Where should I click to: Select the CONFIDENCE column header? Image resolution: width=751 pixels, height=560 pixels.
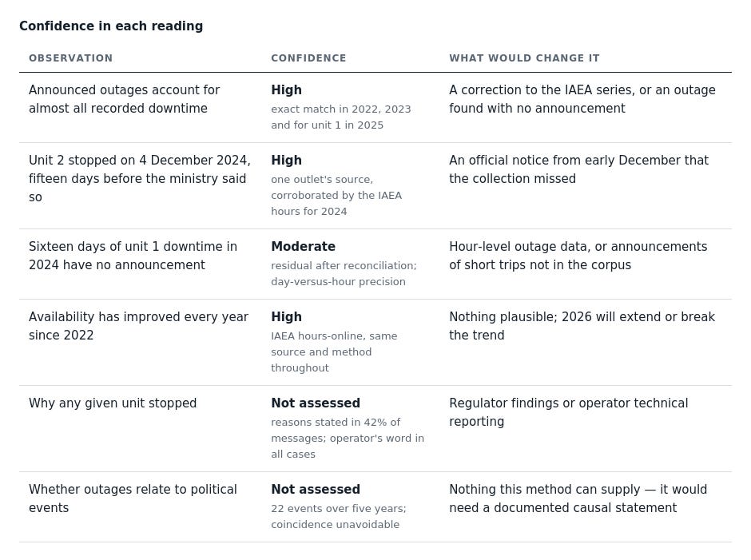[308, 58]
